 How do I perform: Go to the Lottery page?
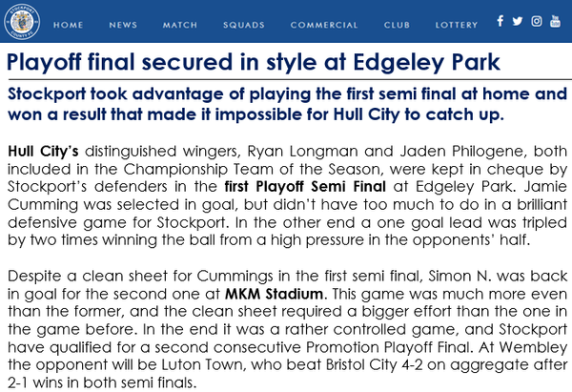457,24
